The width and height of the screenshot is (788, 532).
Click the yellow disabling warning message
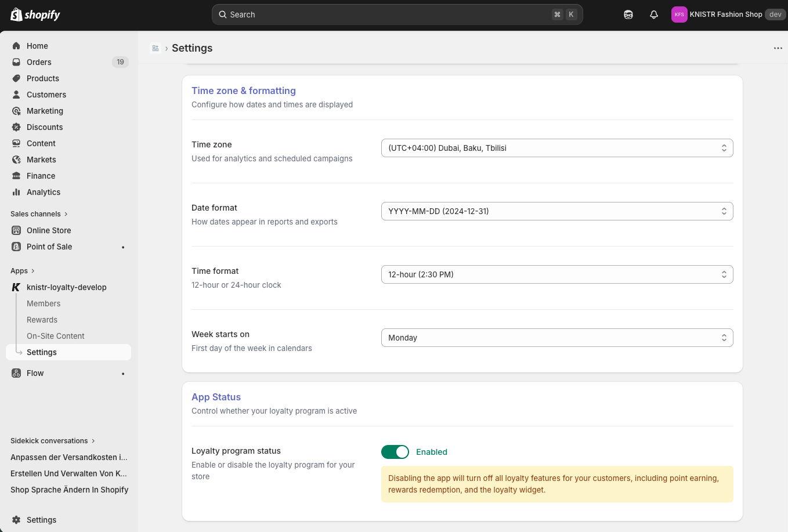coord(557,484)
